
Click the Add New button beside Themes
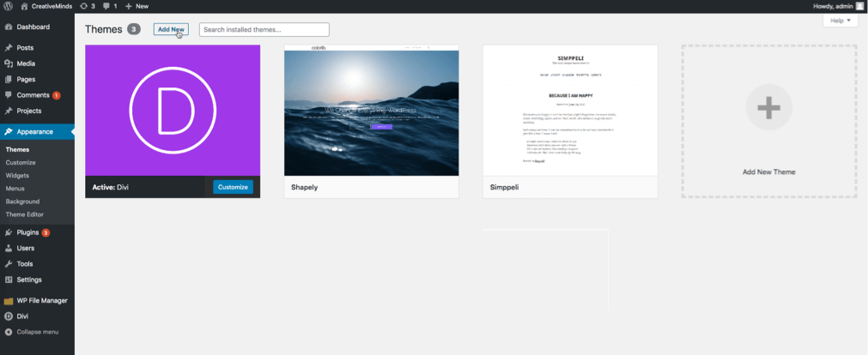tap(171, 29)
